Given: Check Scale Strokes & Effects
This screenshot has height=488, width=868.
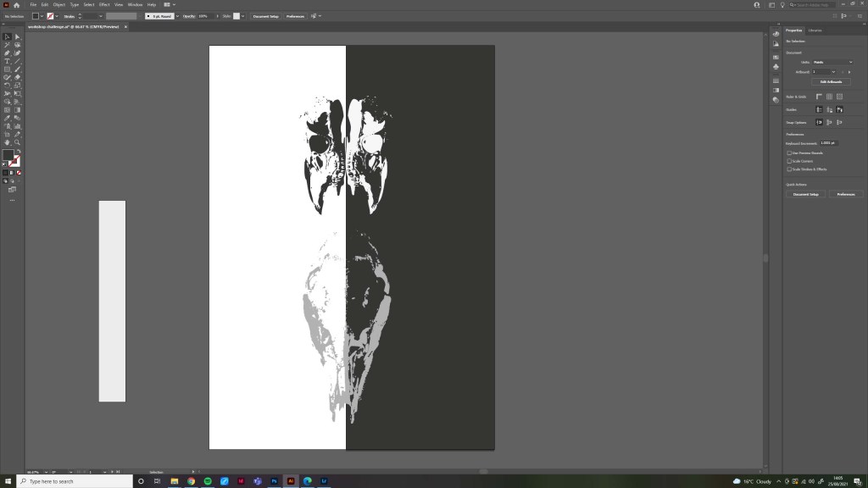Looking at the screenshot, I should pyautogui.click(x=790, y=169).
